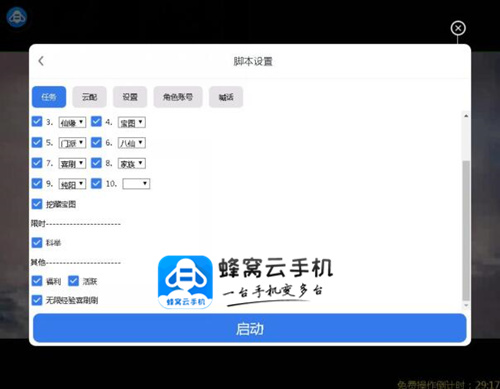Select the 任务 tab
Viewport: 500px width, 389px height.
coord(49,97)
